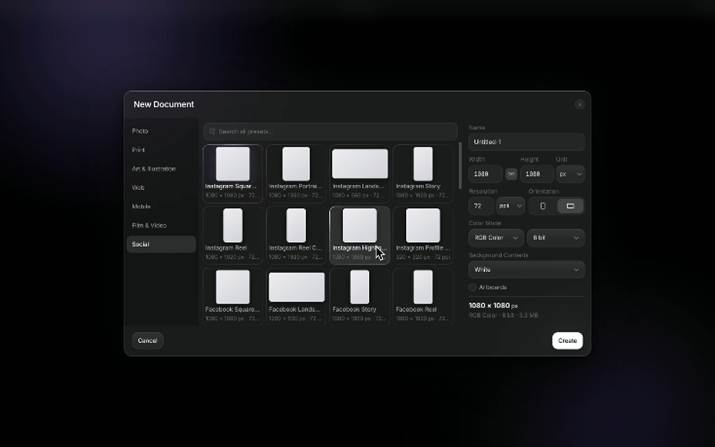Set orientation to landscape
Viewport: 715px width, 447px height.
pyautogui.click(x=570, y=206)
